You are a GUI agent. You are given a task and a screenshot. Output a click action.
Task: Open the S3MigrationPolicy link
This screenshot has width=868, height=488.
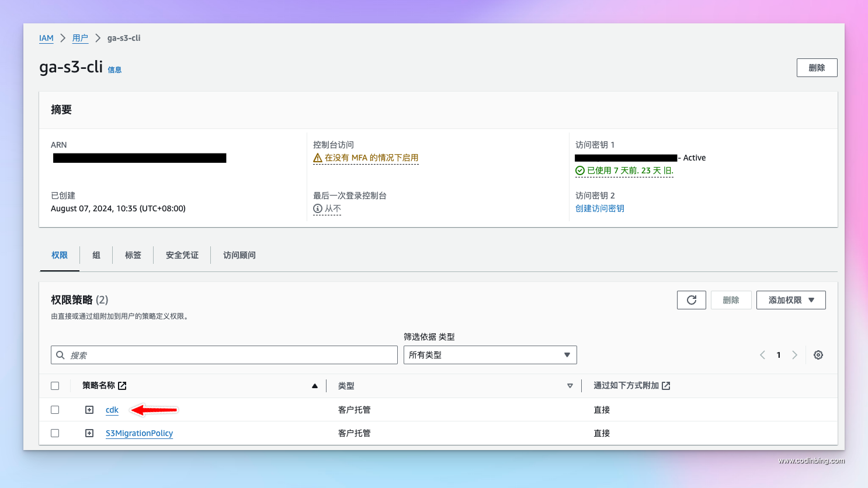pos(139,433)
